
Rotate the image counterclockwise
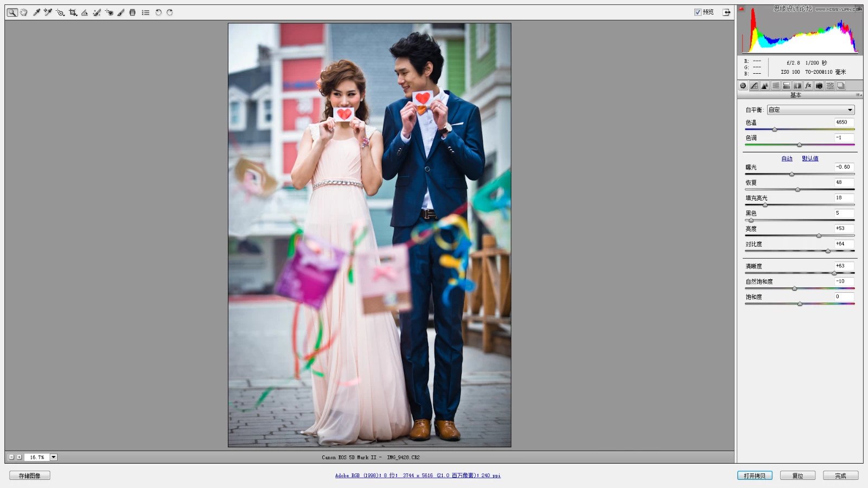coord(159,11)
